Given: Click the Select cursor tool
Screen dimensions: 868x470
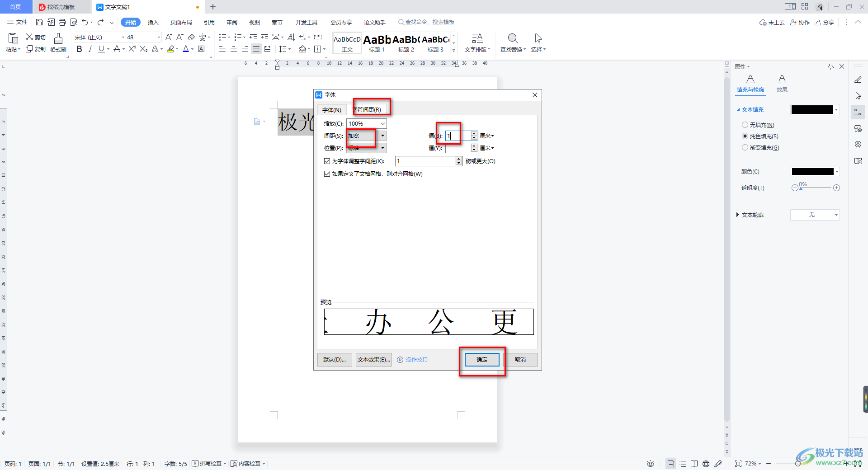Looking at the screenshot, I should click(538, 38).
